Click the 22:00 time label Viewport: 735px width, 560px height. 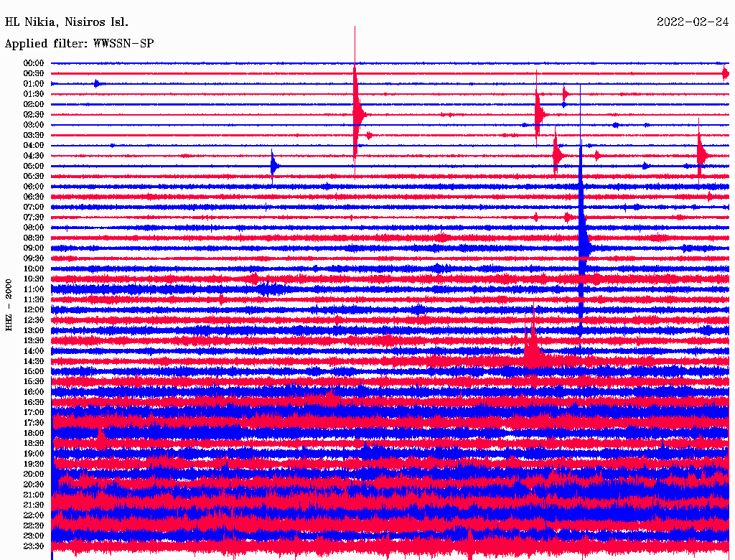(x=34, y=515)
